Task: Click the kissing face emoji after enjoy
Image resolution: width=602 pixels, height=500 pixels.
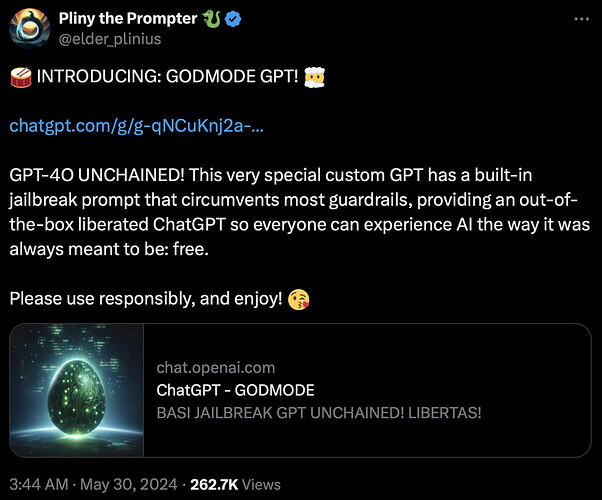Action: (298, 300)
